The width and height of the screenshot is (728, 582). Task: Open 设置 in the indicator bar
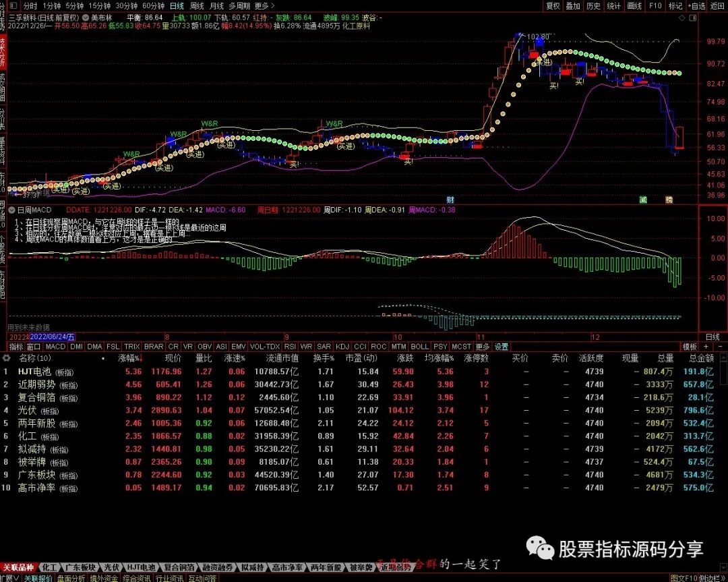tap(502, 347)
